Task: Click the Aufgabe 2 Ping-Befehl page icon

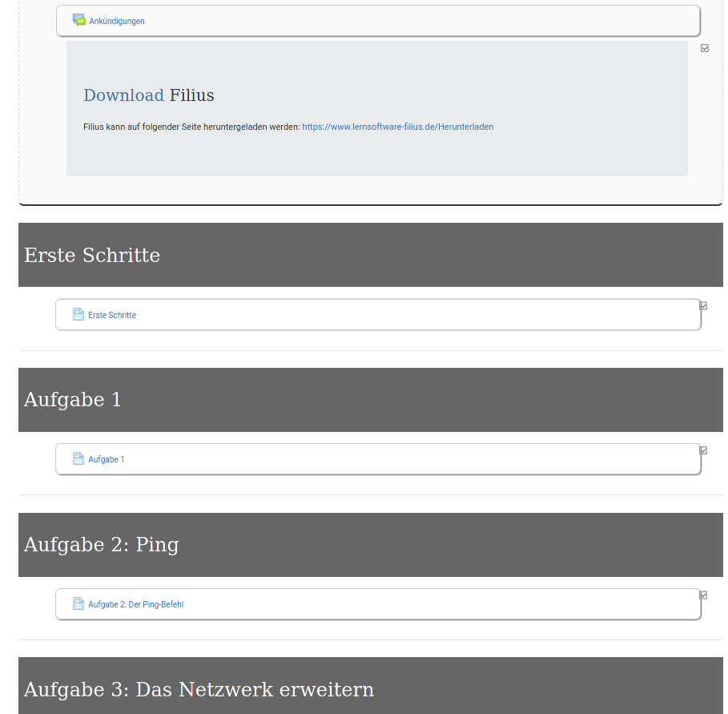Action: pyautogui.click(x=78, y=603)
